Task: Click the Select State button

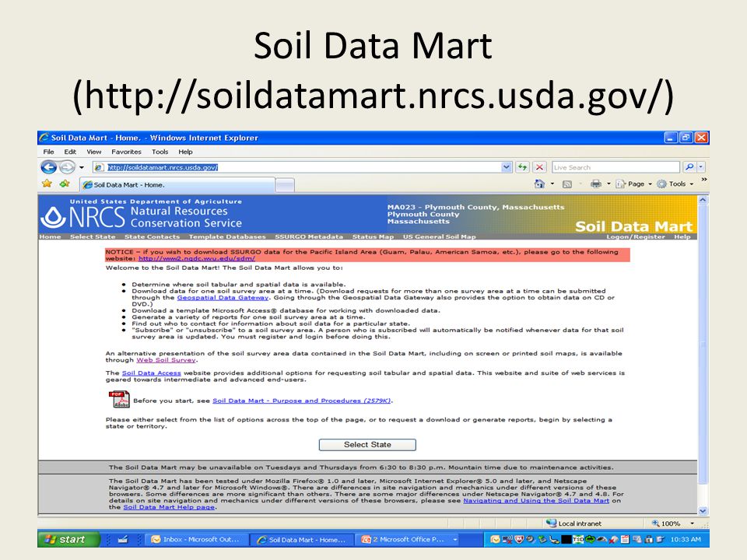Action: point(367,445)
